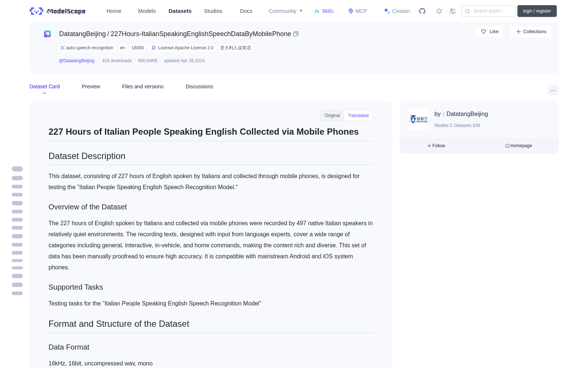Screen dimensions: 588x368
Task: Click the updated Apr 29,2024 text
Action: (x=184, y=61)
